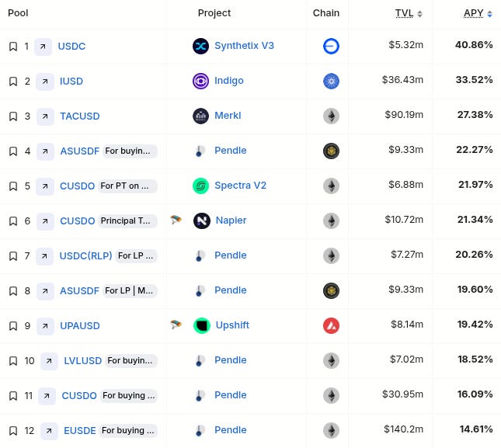Toggle bookmark for pool number 4
This screenshot has width=501, height=448.
pos(13,151)
